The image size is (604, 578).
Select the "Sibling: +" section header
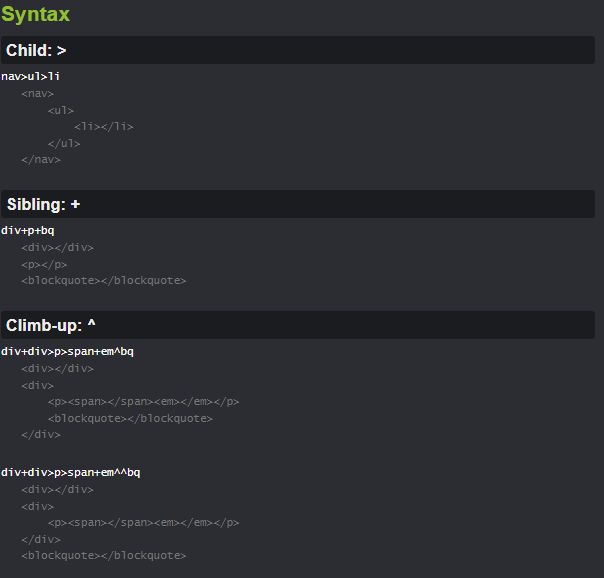coord(298,204)
